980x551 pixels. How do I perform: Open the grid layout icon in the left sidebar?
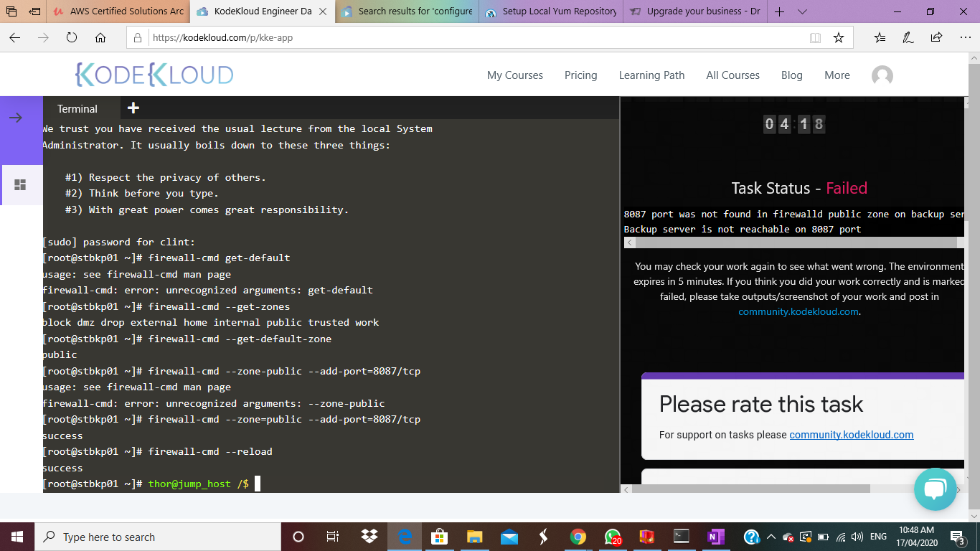coord(21,184)
